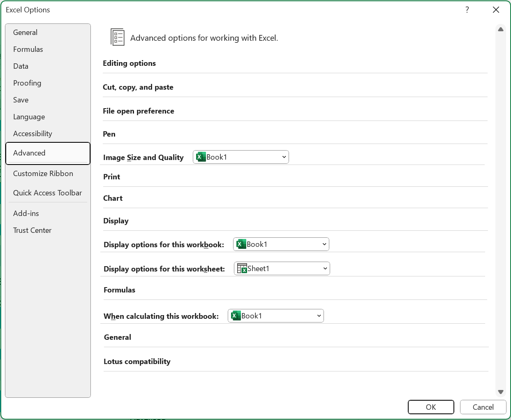The width and height of the screenshot is (511, 420).
Task: Click the Display section heading
Action: (x=116, y=221)
